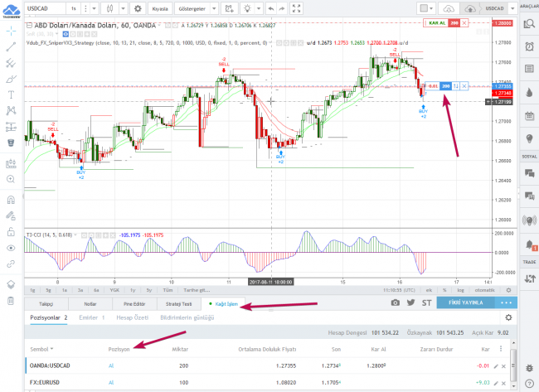Toggle SnR indicator visibility eye
The width and height of the screenshot is (539, 392).
click(66, 34)
